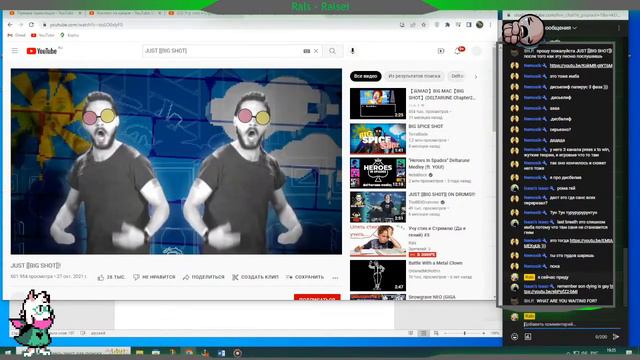Open Word from the taskbar

pos(221,353)
